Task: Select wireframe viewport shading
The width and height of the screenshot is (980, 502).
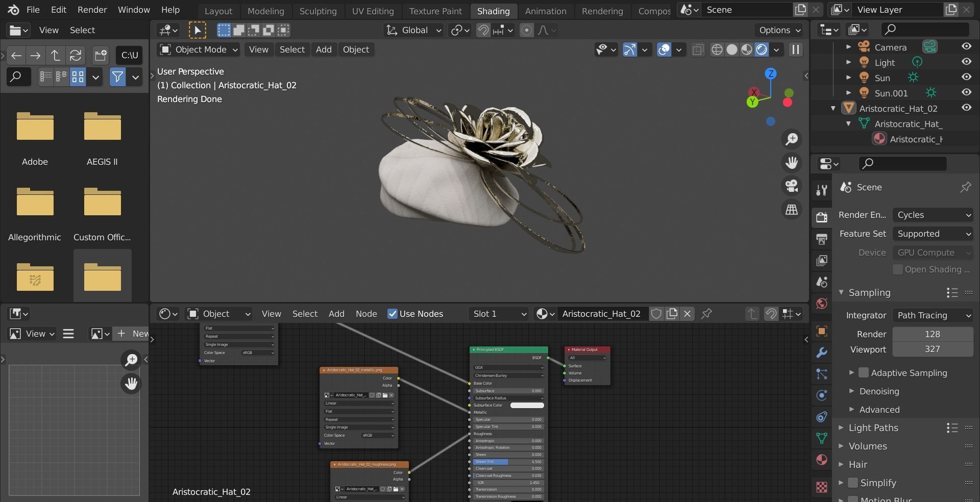Action: (717, 49)
